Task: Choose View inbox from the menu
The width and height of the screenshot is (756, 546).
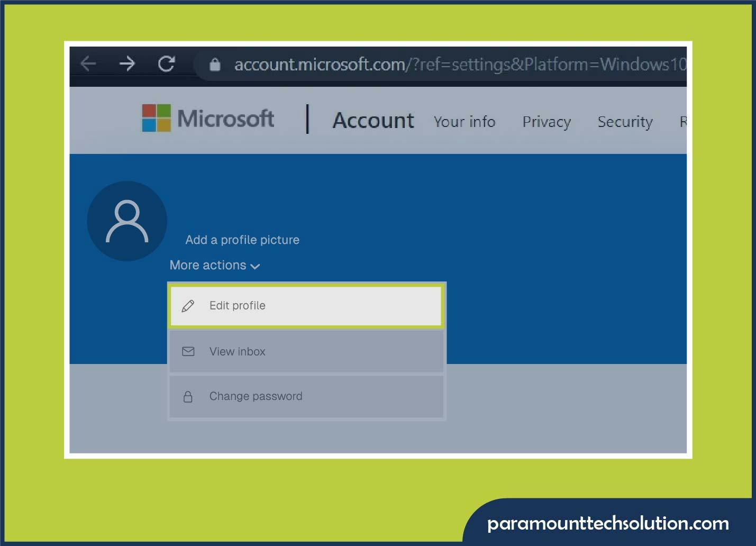Action: (237, 351)
